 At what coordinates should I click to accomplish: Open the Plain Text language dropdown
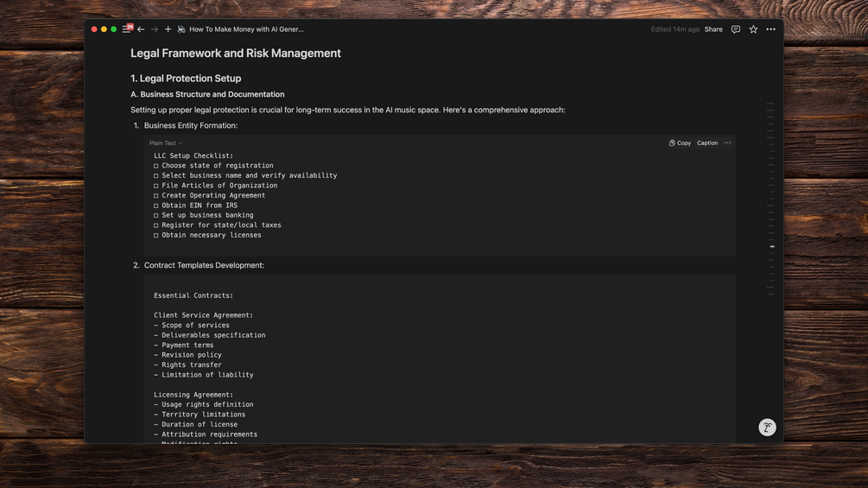click(166, 143)
